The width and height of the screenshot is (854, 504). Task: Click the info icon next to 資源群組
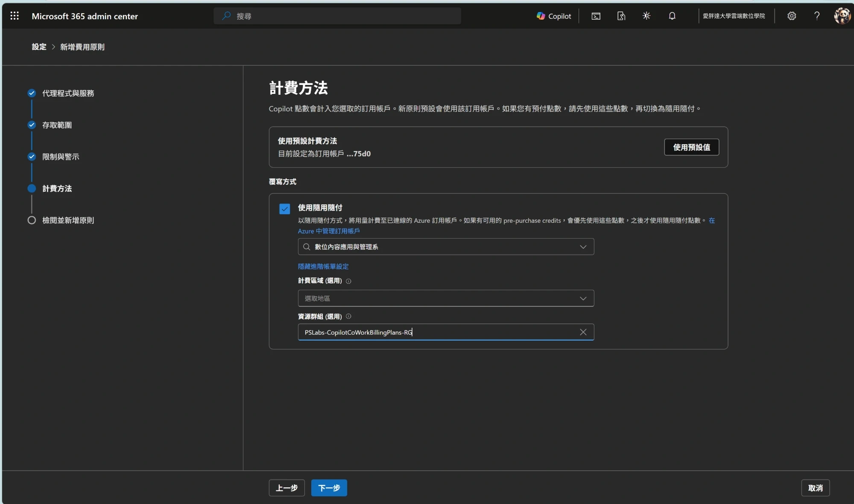tap(348, 316)
